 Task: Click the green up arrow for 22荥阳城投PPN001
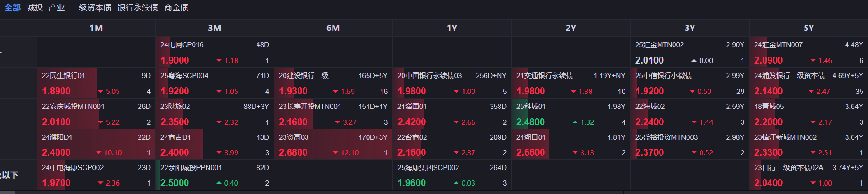[219, 183]
